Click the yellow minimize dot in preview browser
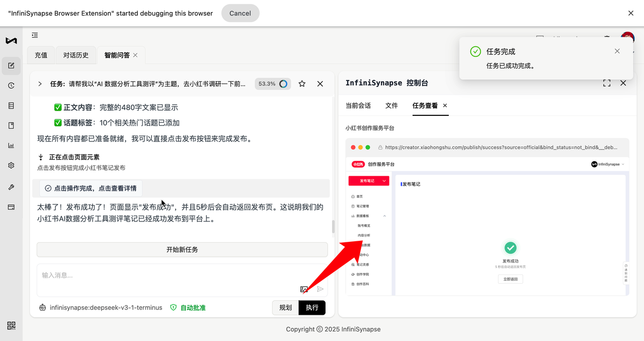The width and height of the screenshot is (644, 341). click(x=361, y=148)
